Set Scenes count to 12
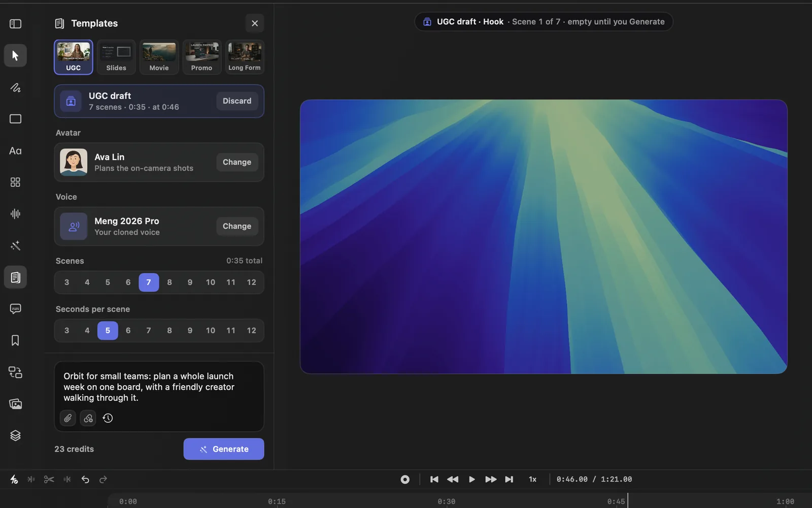The height and width of the screenshot is (508, 812). pos(251,282)
